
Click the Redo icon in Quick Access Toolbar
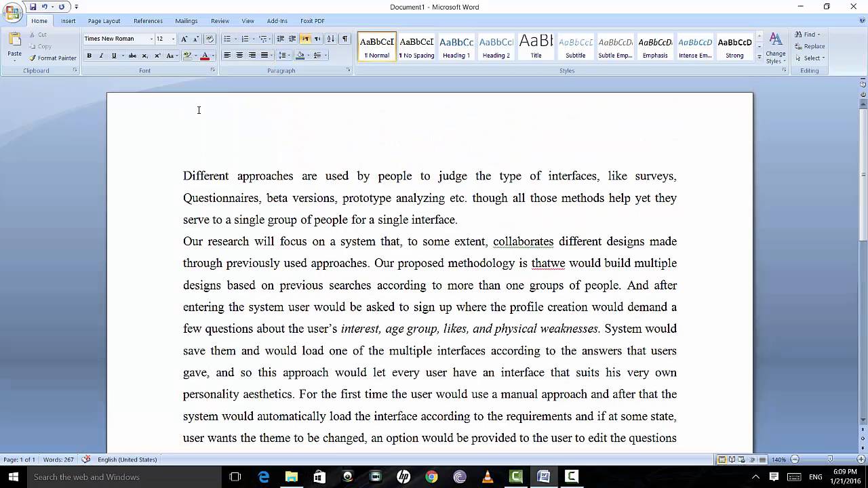(62, 7)
